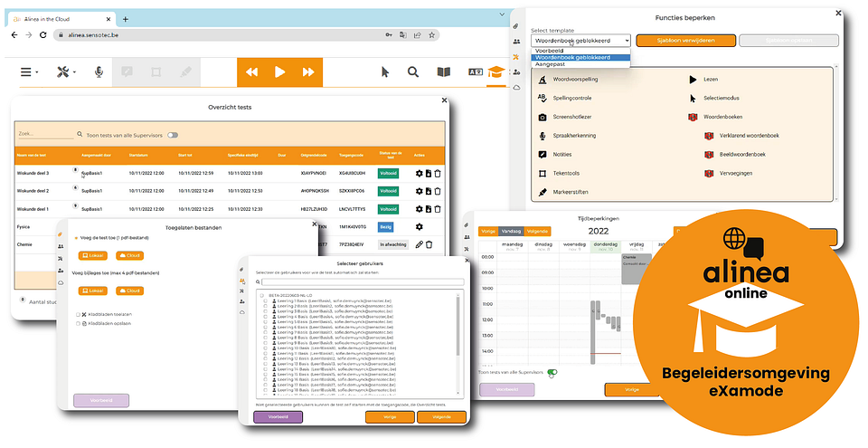This screenshot has height=448, width=868.
Task: Click Cloud button under 'Voeg bijlages toe'
Action: [x=129, y=291]
